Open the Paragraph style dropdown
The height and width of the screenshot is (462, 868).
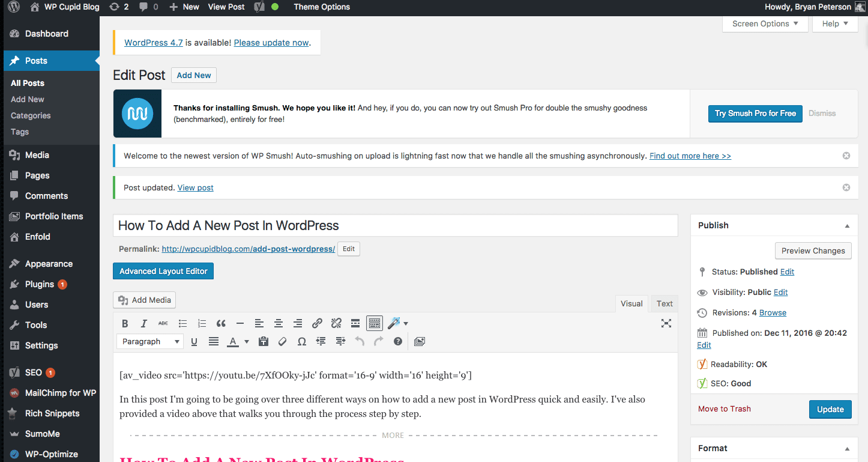pyautogui.click(x=149, y=341)
